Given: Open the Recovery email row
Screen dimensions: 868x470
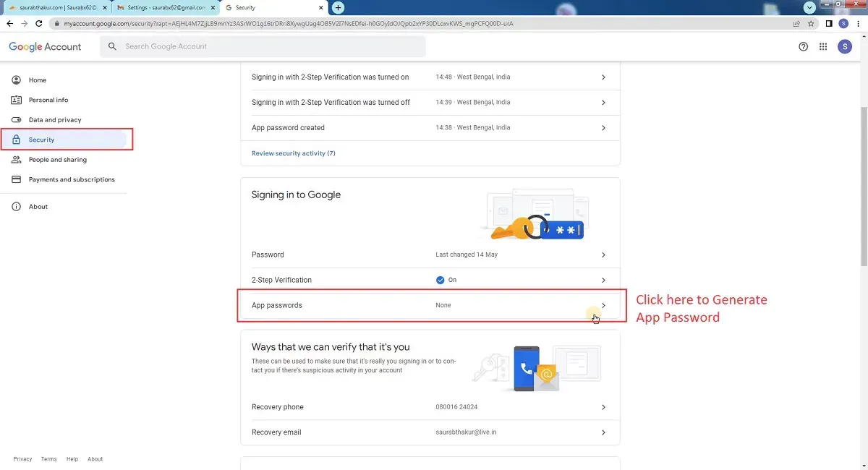Looking at the screenshot, I should point(430,432).
